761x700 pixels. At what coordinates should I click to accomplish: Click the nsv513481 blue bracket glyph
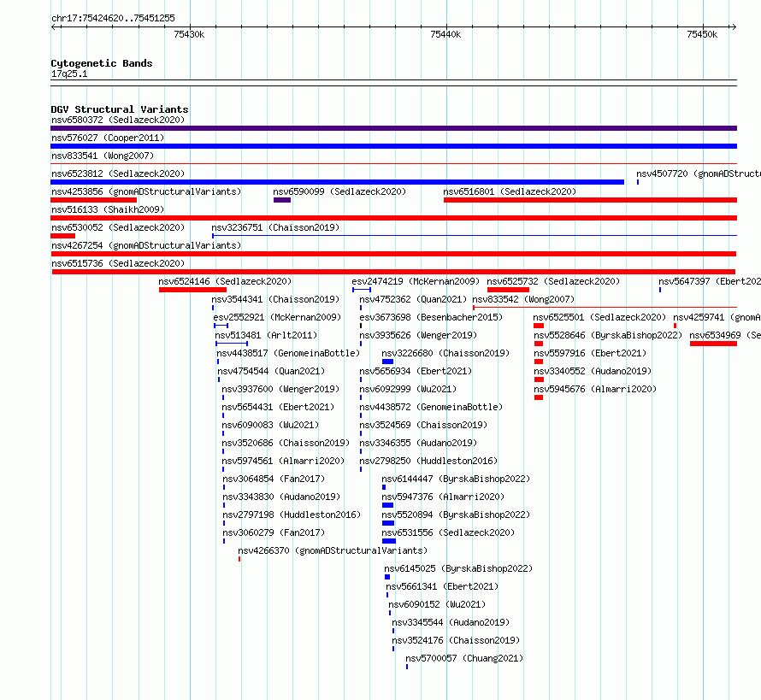pos(232,344)
